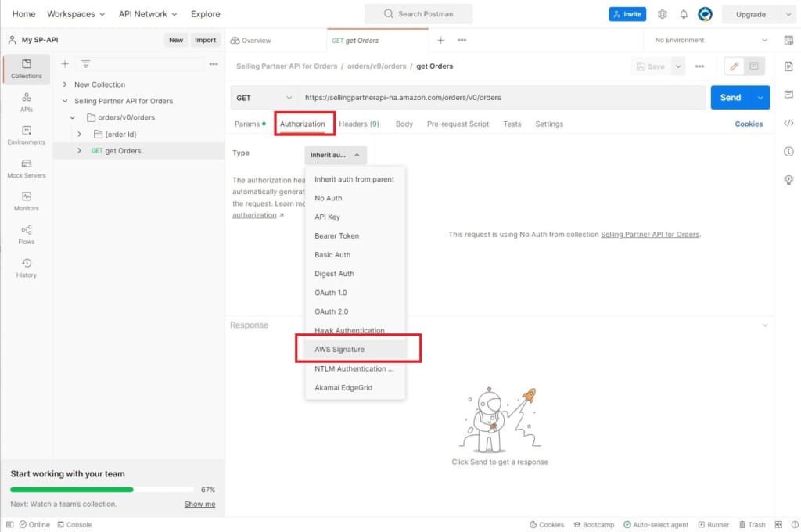This screenshot has height=532, width=801.
Task: Open the user avatar menu
Action: point(705,14)
